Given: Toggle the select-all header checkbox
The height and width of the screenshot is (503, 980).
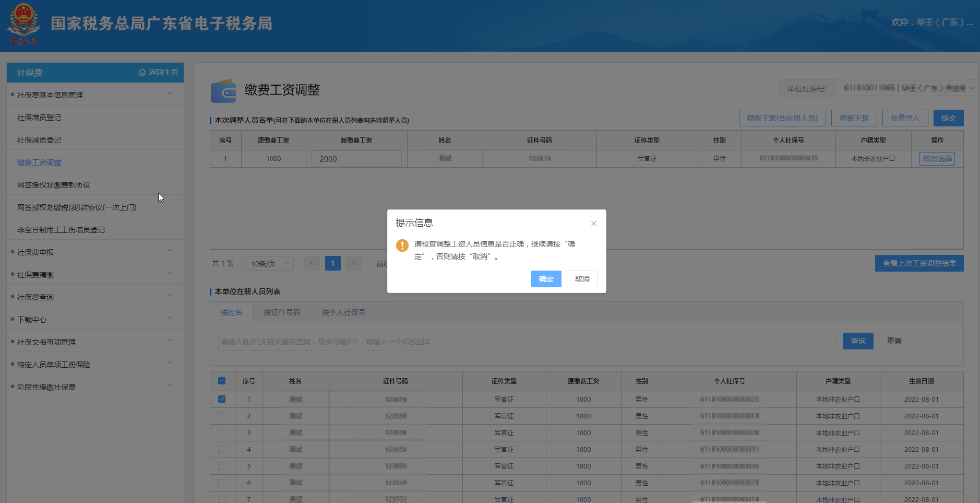Looking at the screenshot, I should click(x=222, y=381).
